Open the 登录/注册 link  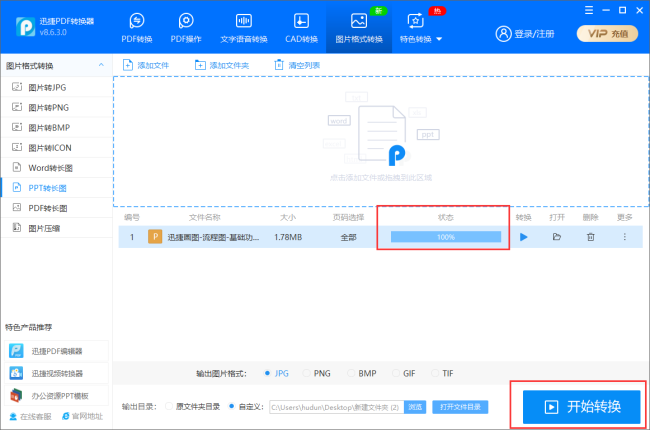(x=534, y=34)
